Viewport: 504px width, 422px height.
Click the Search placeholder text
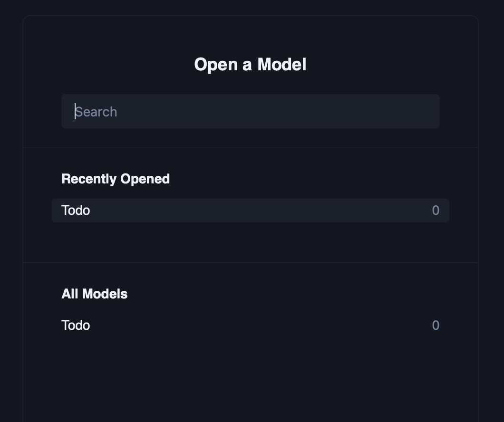96,112
